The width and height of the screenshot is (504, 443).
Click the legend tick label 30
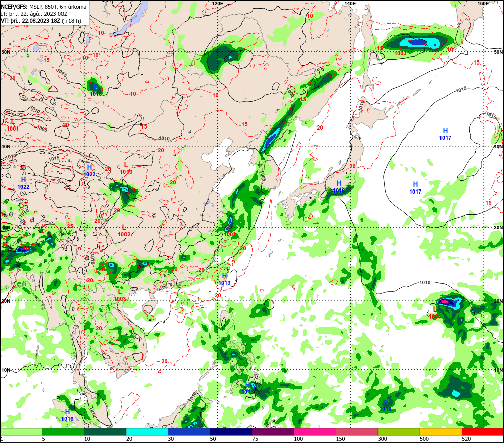pyautogui.click(x=171, y=439)
